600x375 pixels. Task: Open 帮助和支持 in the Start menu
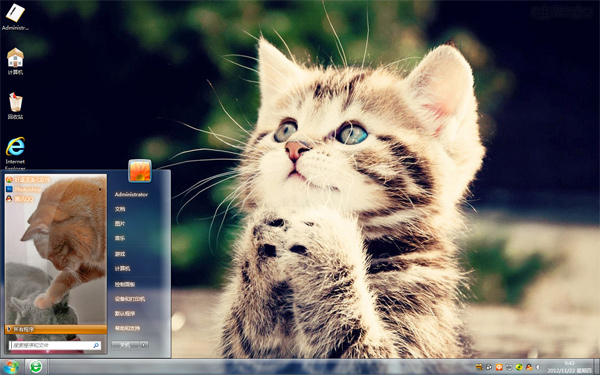pyautogui.click(x=127, y=328)
